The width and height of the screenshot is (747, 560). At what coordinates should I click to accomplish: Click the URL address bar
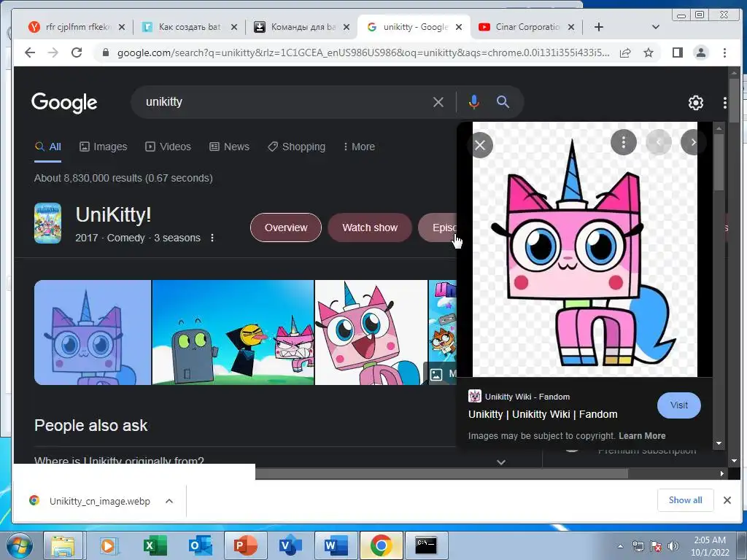tap(363, 52)
